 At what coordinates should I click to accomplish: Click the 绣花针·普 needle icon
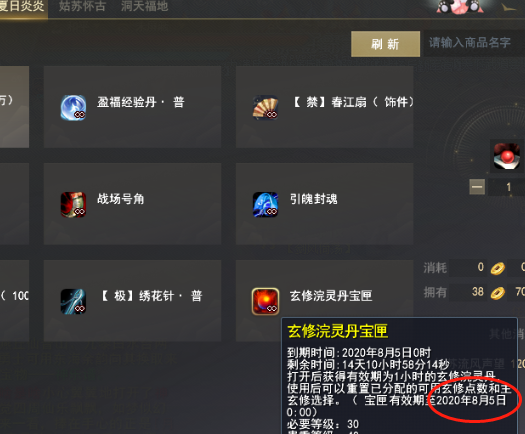click(73, 301)
